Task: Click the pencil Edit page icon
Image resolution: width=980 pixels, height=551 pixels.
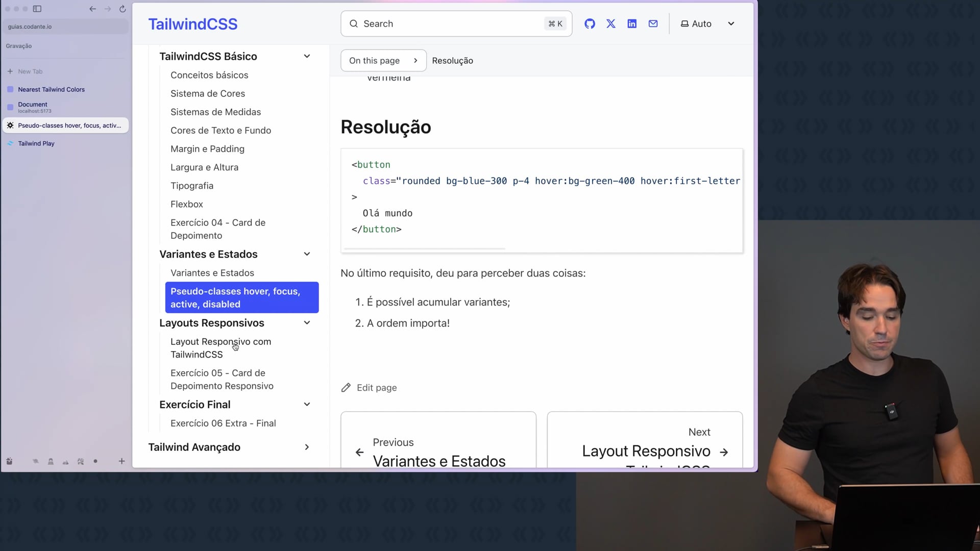Action: coord(346,388)
